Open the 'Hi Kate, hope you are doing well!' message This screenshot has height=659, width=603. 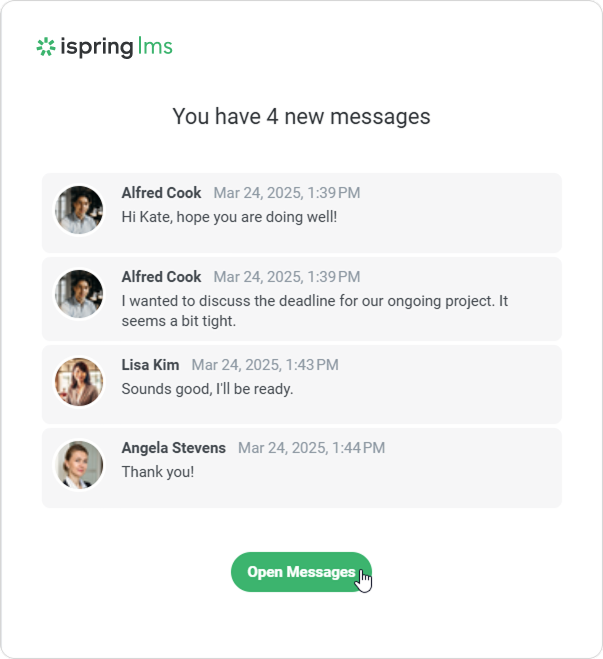point(229,216)
